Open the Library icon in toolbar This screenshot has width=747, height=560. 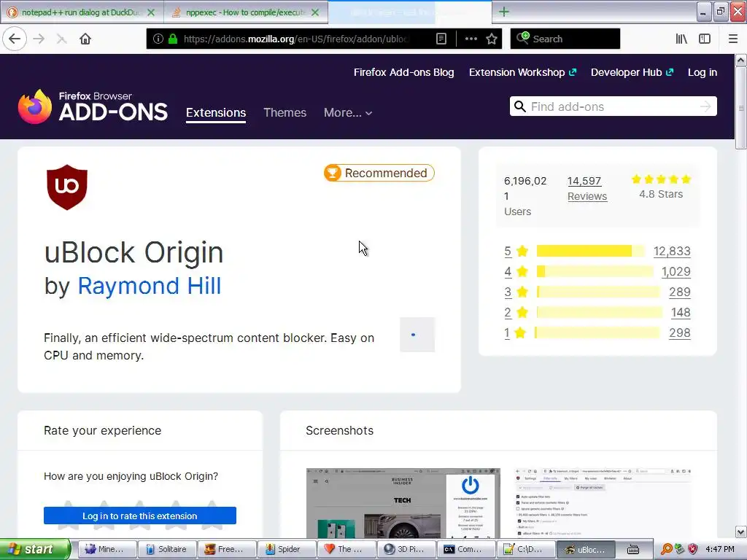point(681,39)
